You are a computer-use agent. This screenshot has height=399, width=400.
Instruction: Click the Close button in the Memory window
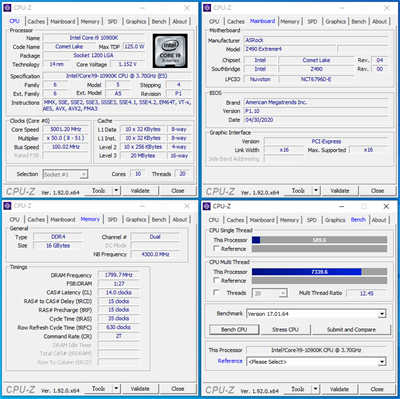click(177, 389)
